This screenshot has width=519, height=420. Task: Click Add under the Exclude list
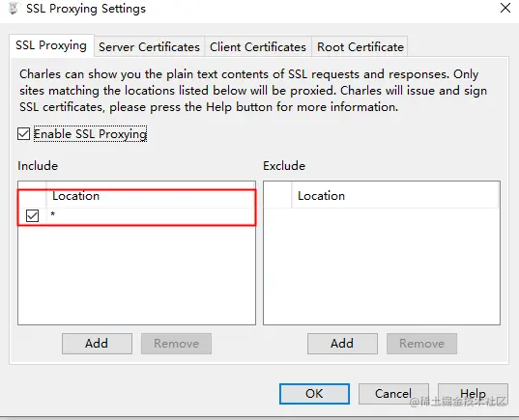tap(342, 344)
